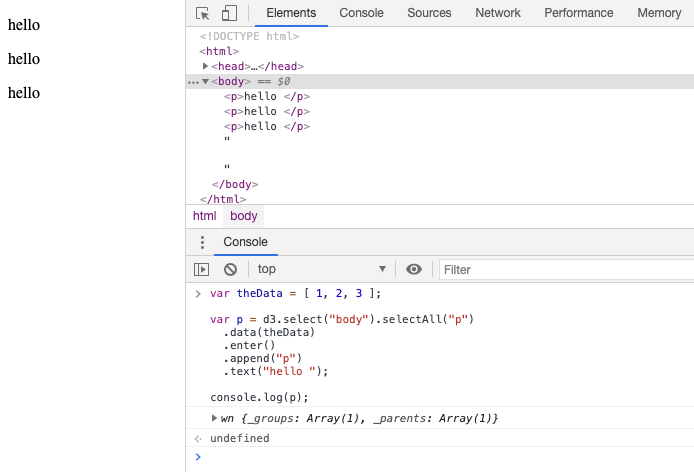The width and height of the screenshot is (694, 472).
Task: Collapse the body element triangle
Action: [x=205, y=81]
